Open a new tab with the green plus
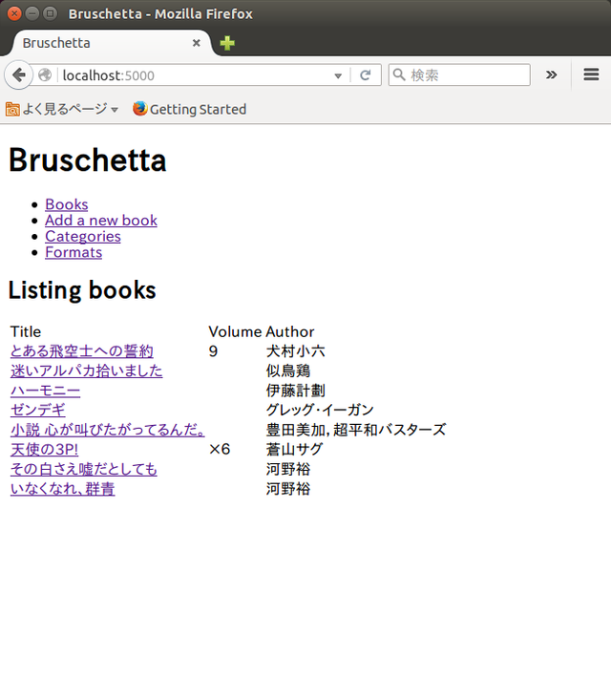Viewport: 611px width, 700px height. click(227, 43)
